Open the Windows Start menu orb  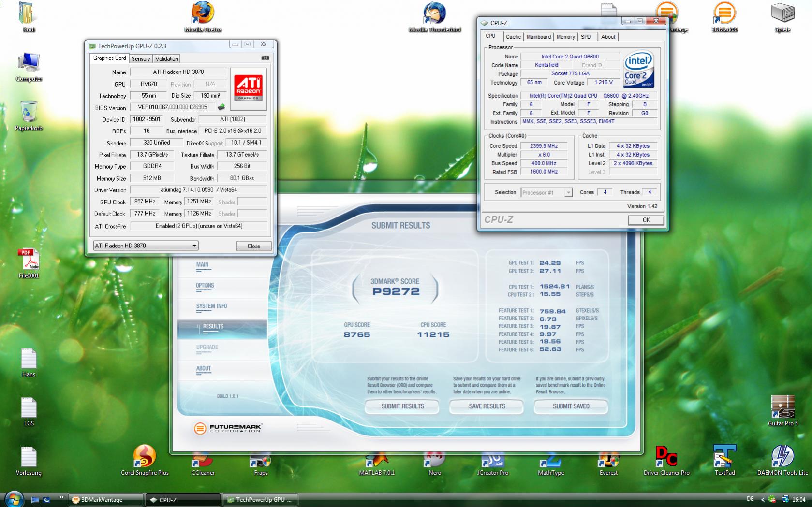[14, 499]
